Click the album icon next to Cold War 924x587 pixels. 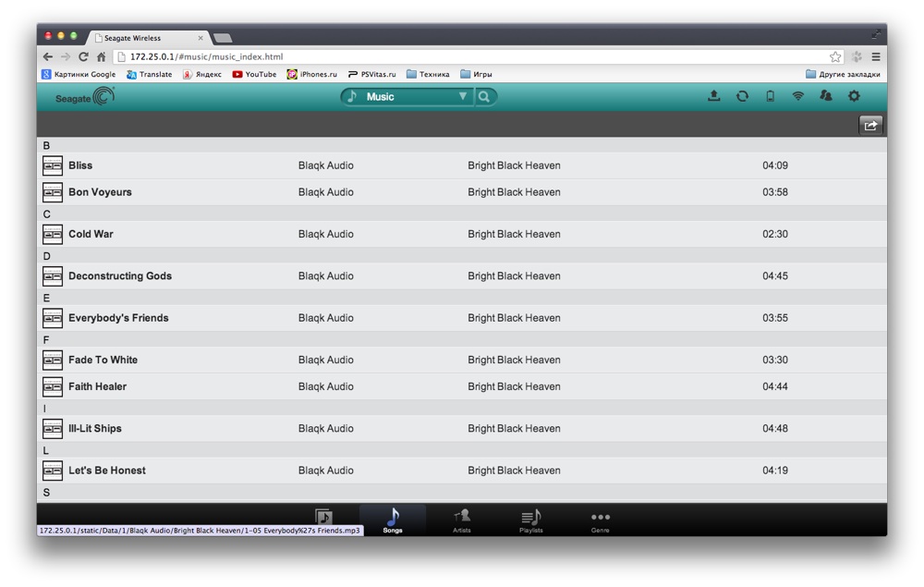[53, 234]
